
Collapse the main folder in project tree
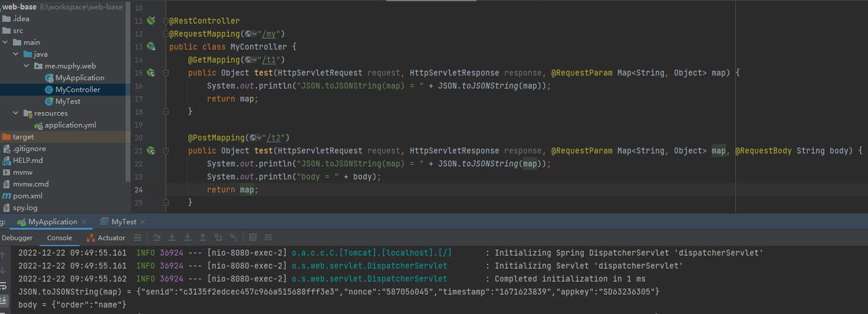6,42
